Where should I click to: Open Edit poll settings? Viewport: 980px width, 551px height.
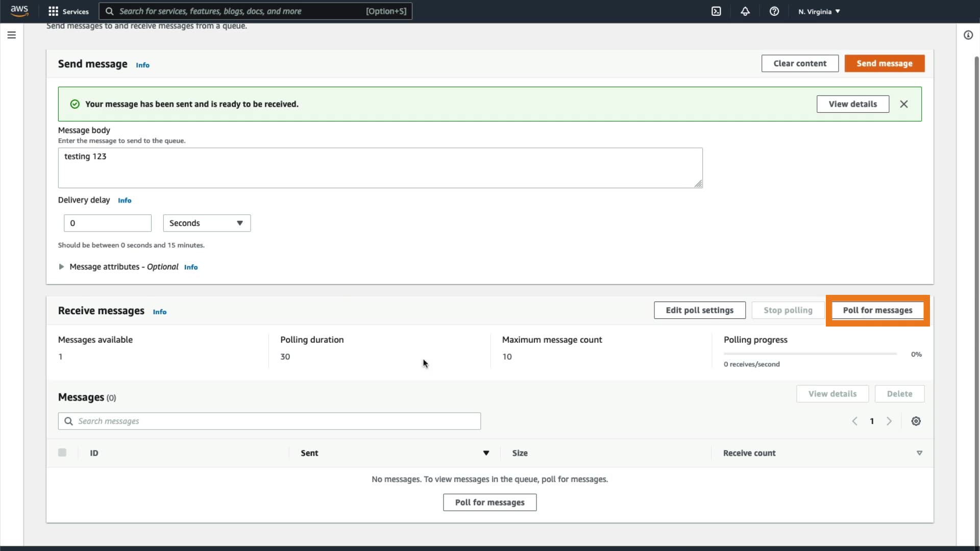pyautogui.click(x=699, y=310)
